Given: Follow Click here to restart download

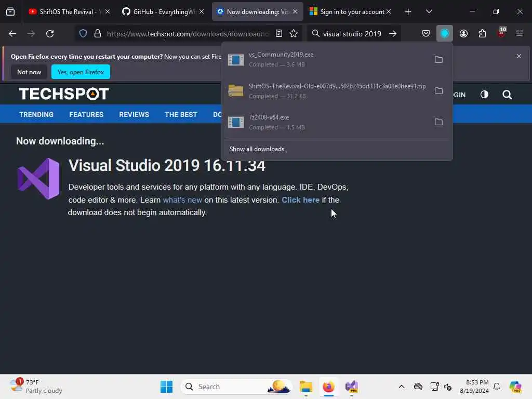Looking at the screenshot, I should click(301, 200).
